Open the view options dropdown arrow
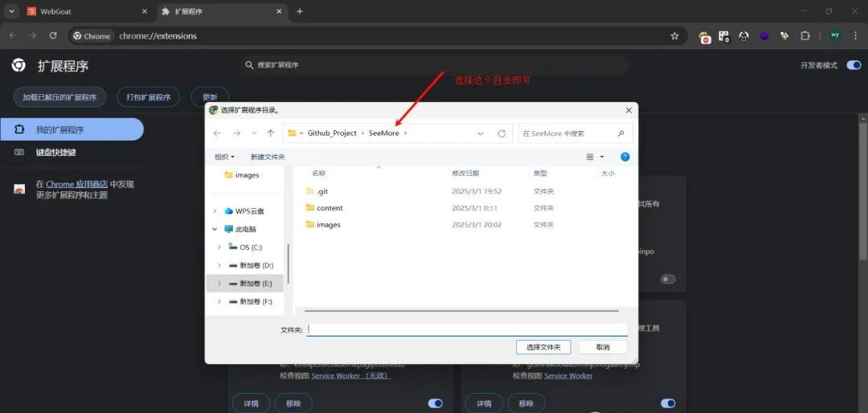868x413 pixels. 602,157
